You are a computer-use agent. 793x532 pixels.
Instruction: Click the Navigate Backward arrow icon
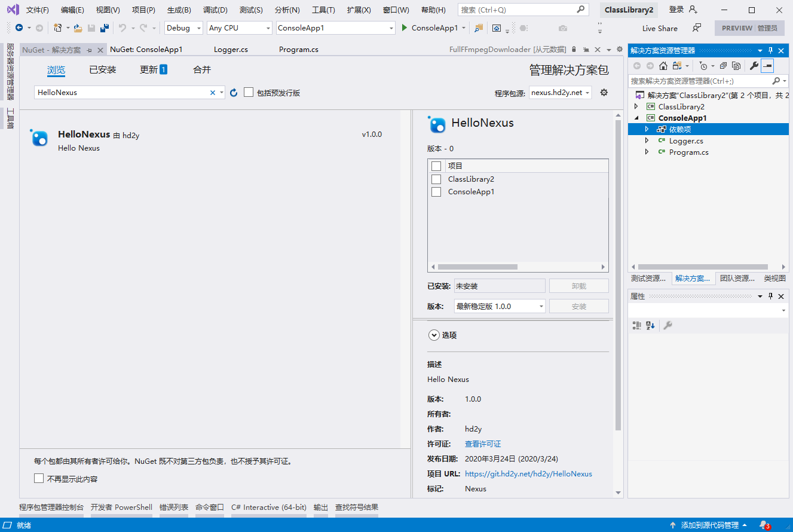pos(20,28)
